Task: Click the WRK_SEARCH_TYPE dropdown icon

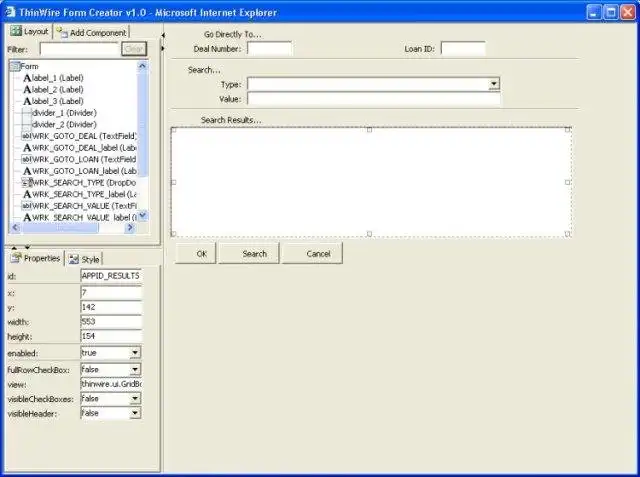Action: (27, 182)
